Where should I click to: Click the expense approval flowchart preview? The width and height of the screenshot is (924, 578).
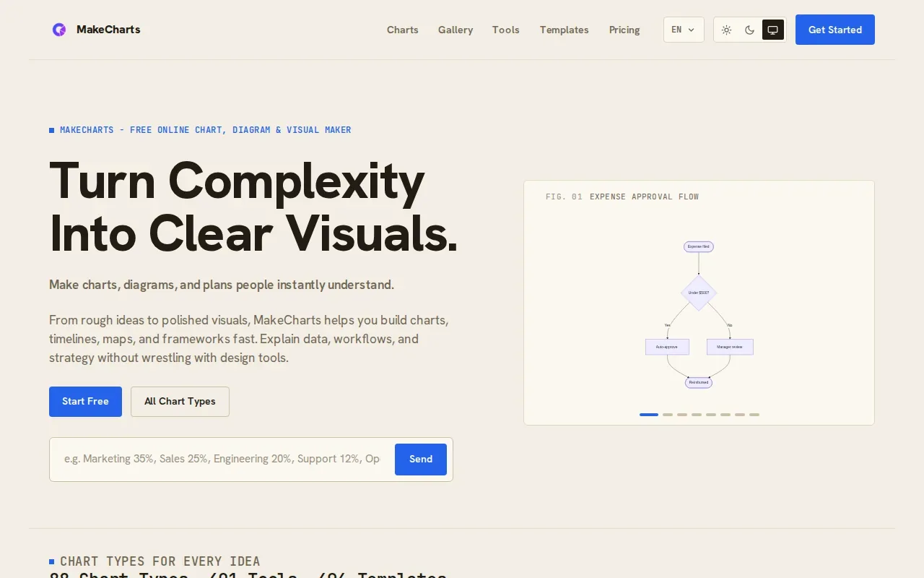point(699,314)
